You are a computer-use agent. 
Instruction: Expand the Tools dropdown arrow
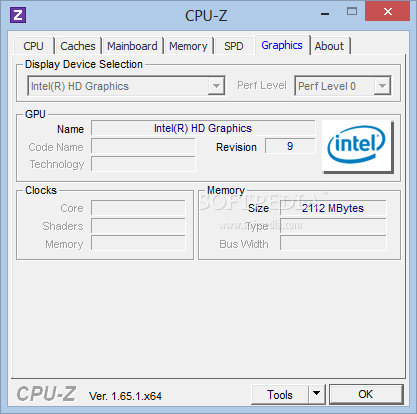pos(317,395)
